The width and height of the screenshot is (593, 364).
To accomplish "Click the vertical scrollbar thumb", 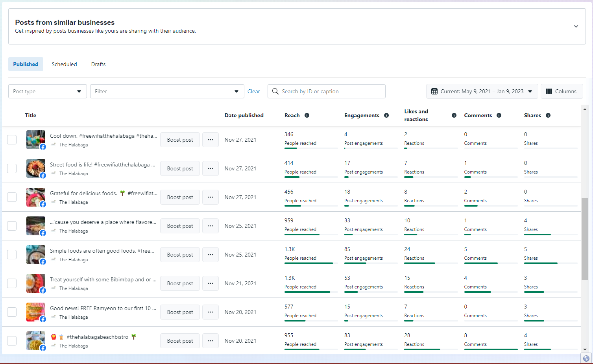I will [585, 239].
